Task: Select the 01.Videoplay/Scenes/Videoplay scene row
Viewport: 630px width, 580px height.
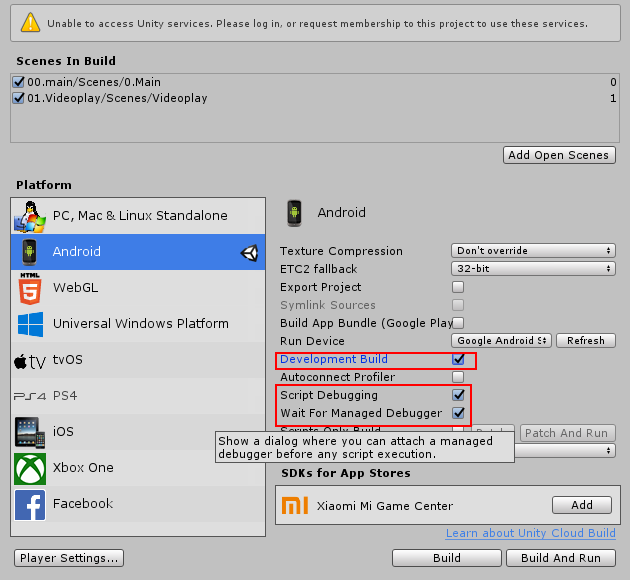Action: point(315,98)
